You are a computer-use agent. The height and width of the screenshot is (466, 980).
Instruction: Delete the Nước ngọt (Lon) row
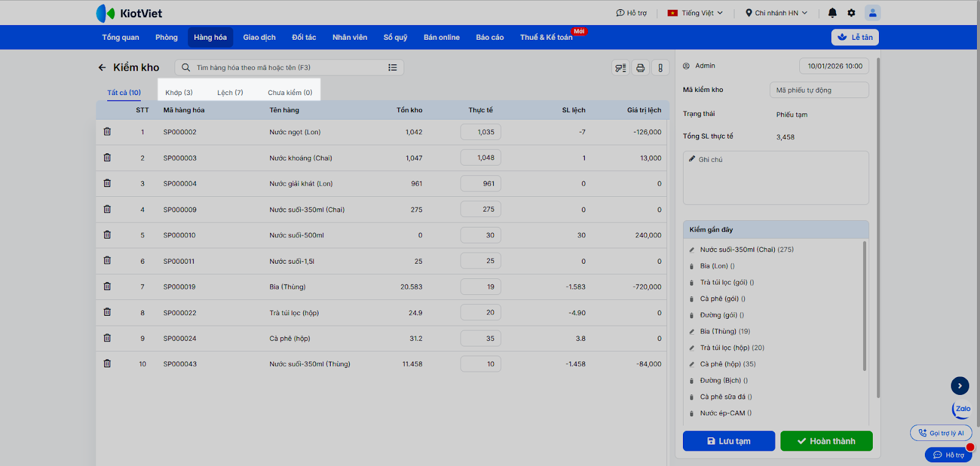coord(107,132)
